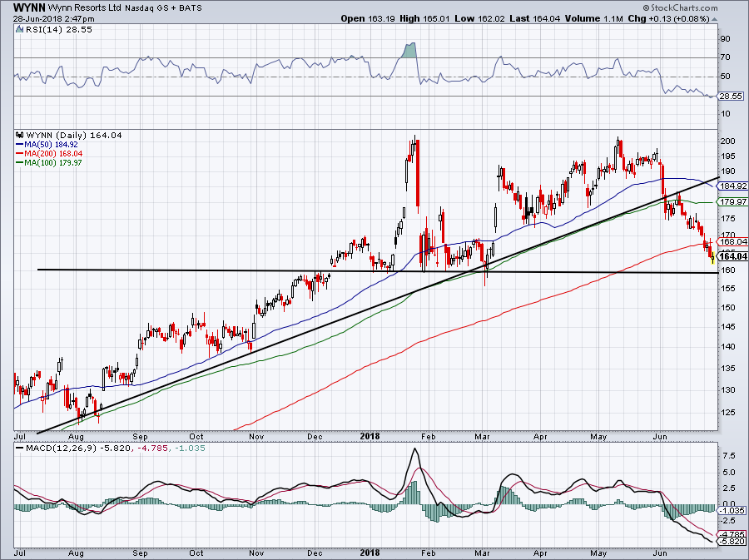Screen dimensions: 749x560
Task: Click the 'Last 164.04' quote value in the header
Action: (x=535, y=18)
